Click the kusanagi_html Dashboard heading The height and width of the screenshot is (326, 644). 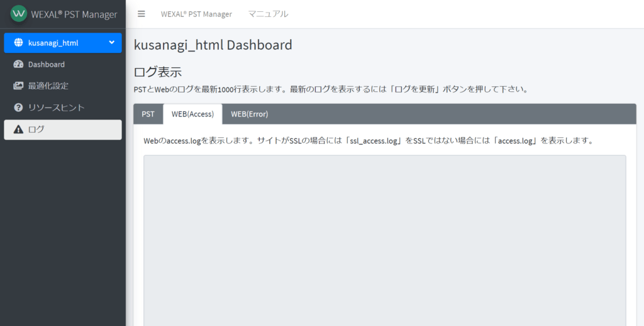pyautogui.click(x=213, y=45)
